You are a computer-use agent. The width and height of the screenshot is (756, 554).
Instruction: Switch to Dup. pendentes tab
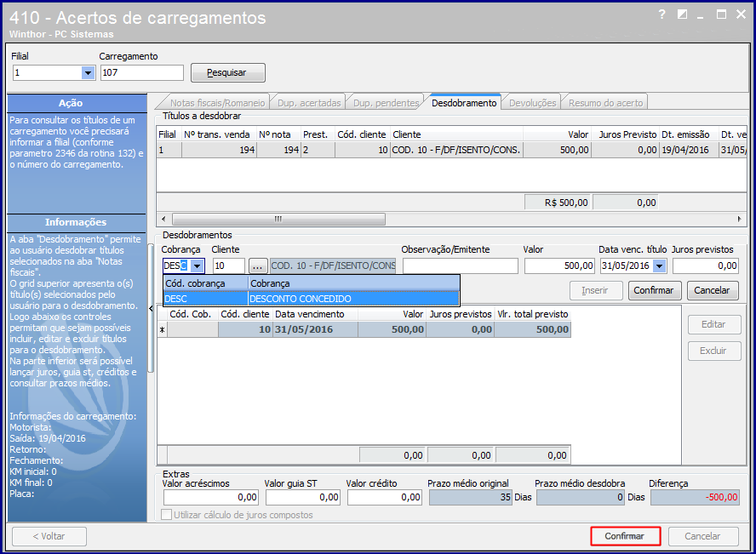pos(386,103)
